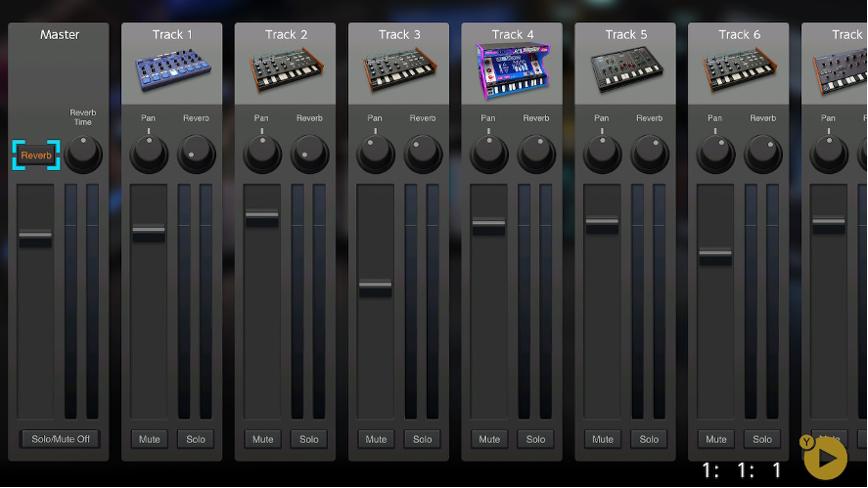Click the Track 2 Pan knob
The height and width of the screenshot is (488, 868).
pyautogui.click(x=262, y=154)
